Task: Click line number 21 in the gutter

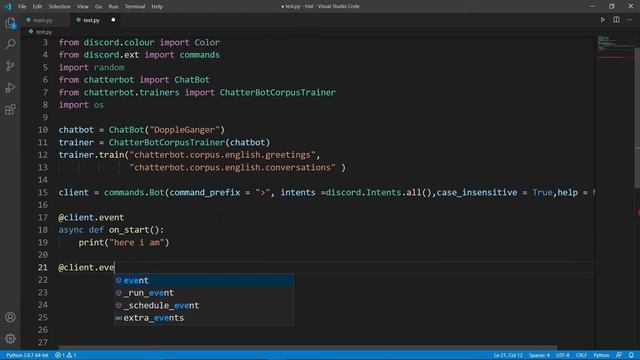Action: [x=43, y=267]
